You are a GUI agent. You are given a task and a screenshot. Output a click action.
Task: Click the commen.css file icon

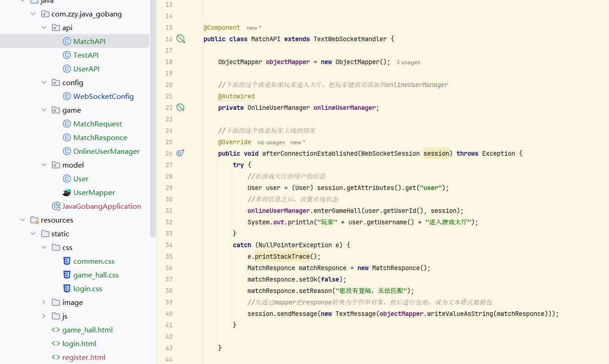coord(66,261)
